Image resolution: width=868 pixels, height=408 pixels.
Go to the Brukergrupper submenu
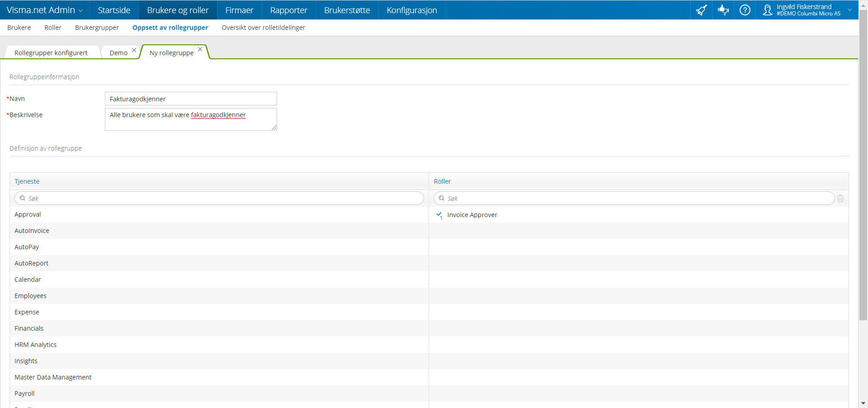point(97,28)
